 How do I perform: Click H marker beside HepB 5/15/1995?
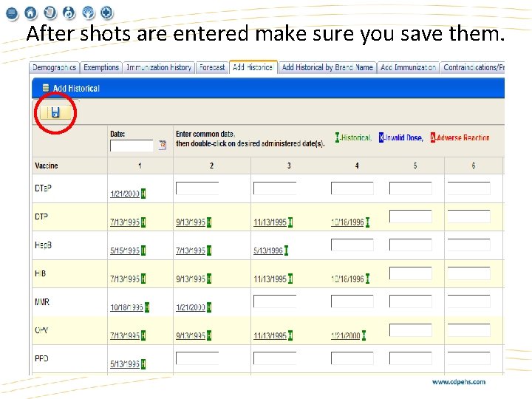143,250
